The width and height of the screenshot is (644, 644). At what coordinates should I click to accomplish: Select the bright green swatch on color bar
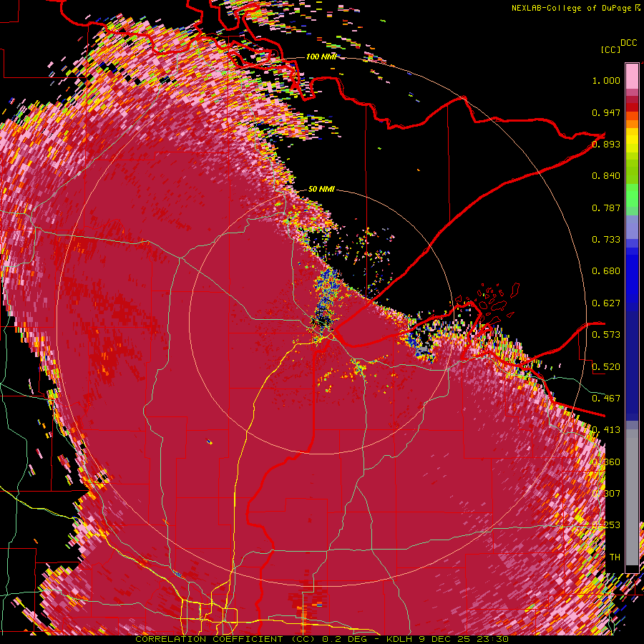click(x=632, y=195)
